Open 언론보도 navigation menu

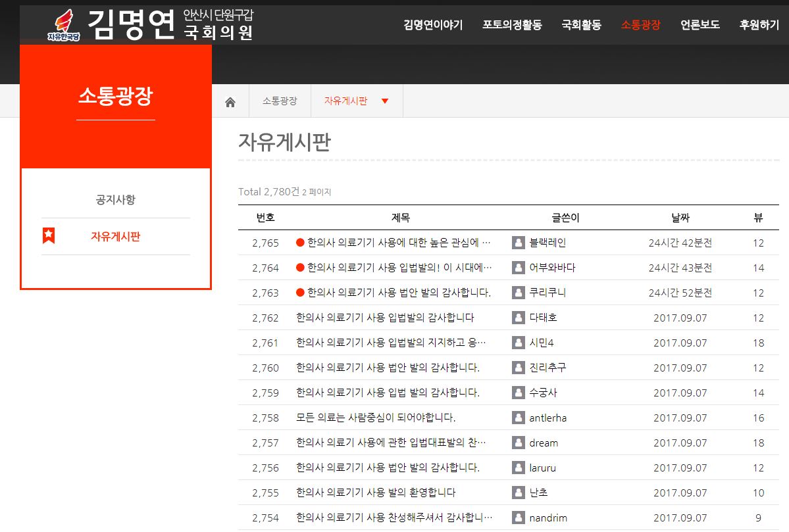(700, 25)
